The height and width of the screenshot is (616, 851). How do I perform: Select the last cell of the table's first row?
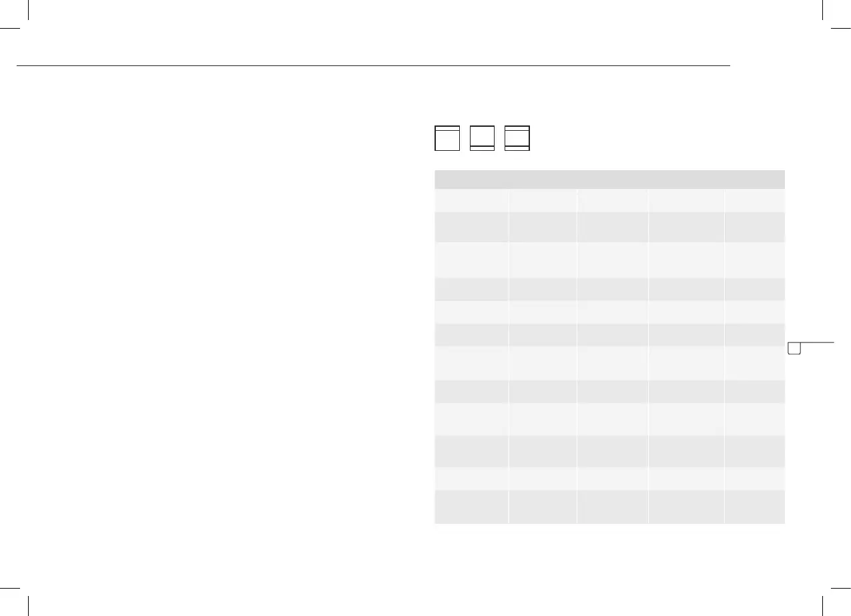754,200
